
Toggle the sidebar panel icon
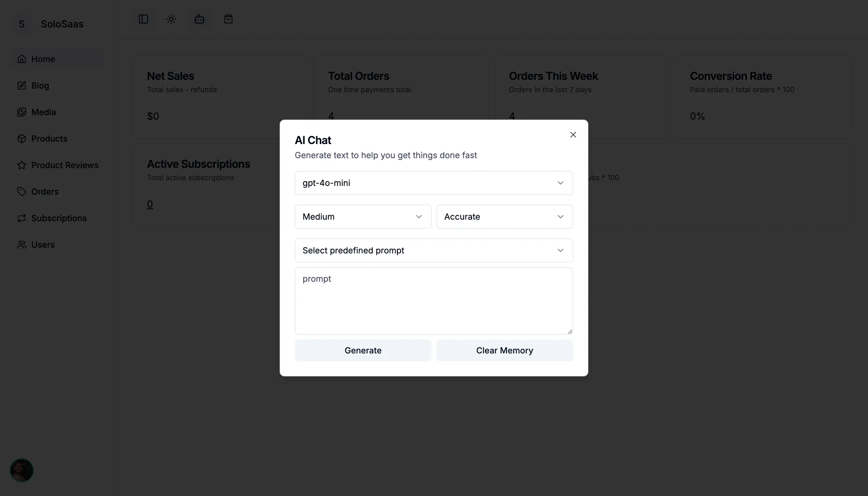point(143,19)
